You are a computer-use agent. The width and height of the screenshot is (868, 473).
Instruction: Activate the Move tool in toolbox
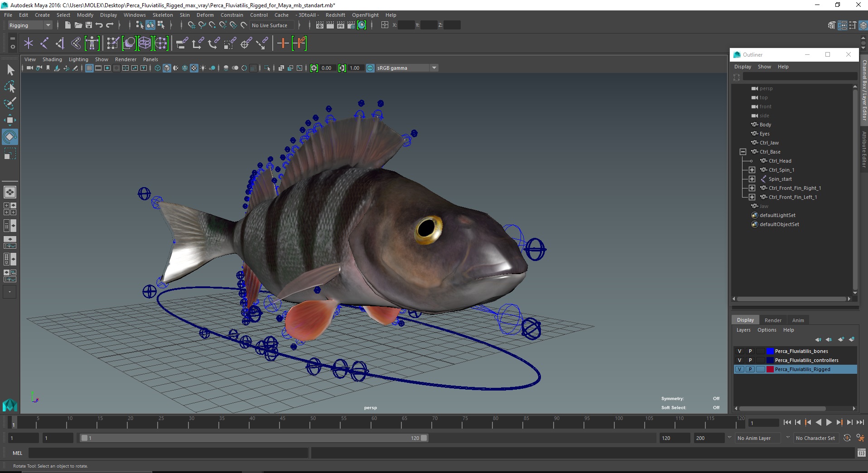pyautogui.click(x=10, y=120)
